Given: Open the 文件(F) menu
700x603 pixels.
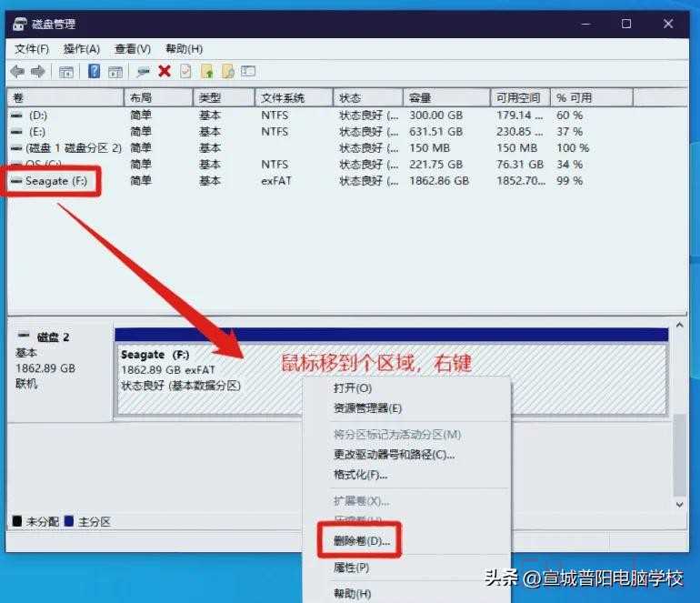Looking at the screenshot, I should (x=32, y=49).
